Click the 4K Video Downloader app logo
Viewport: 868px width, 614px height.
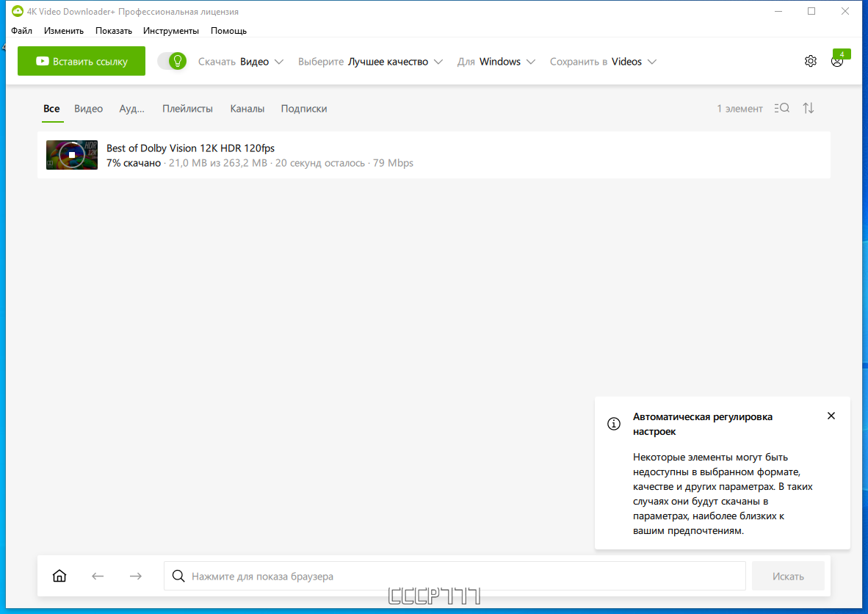tap(17, 11)
